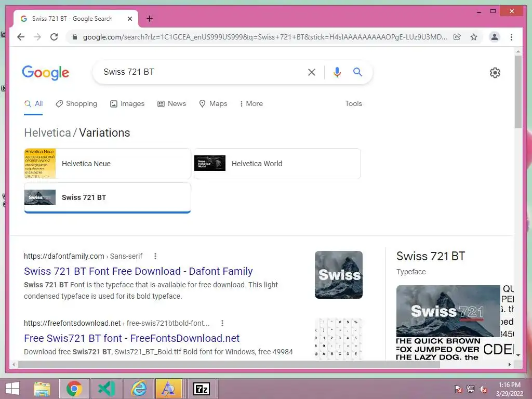Open Google quick settings gear
This screenshot has height=399, width=532.
495,73
